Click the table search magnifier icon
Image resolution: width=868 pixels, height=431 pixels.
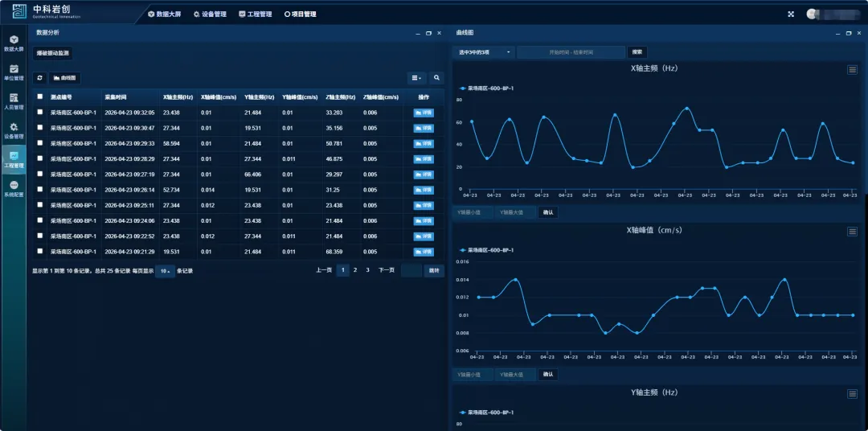pos(436,78)
